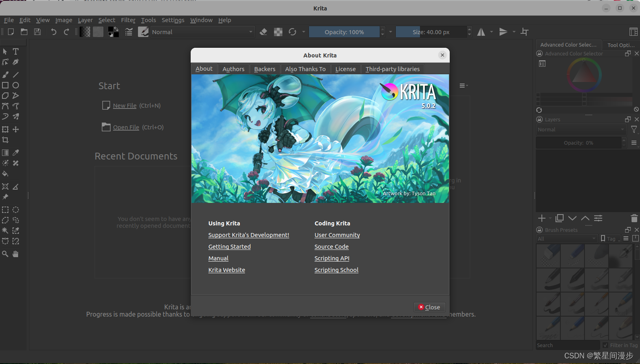Open the blending mode Normal dropdown

click(x=202, y=32)
